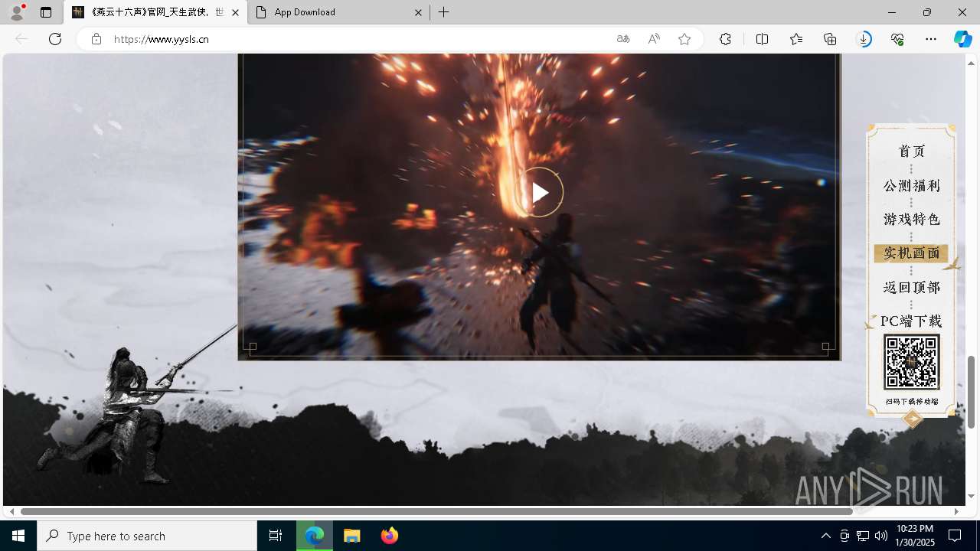
Task: Open Settings and more menu
Action: pyautogui.click(x=931, y=39)
